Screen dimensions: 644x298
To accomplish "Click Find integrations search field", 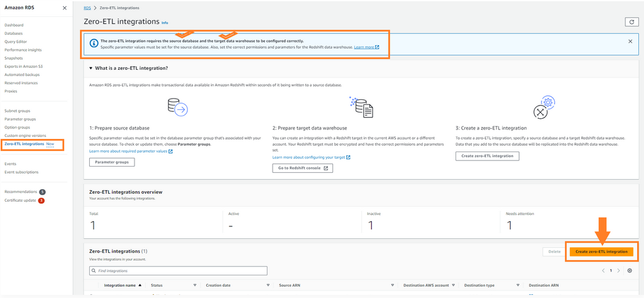I will click(178, 271).
